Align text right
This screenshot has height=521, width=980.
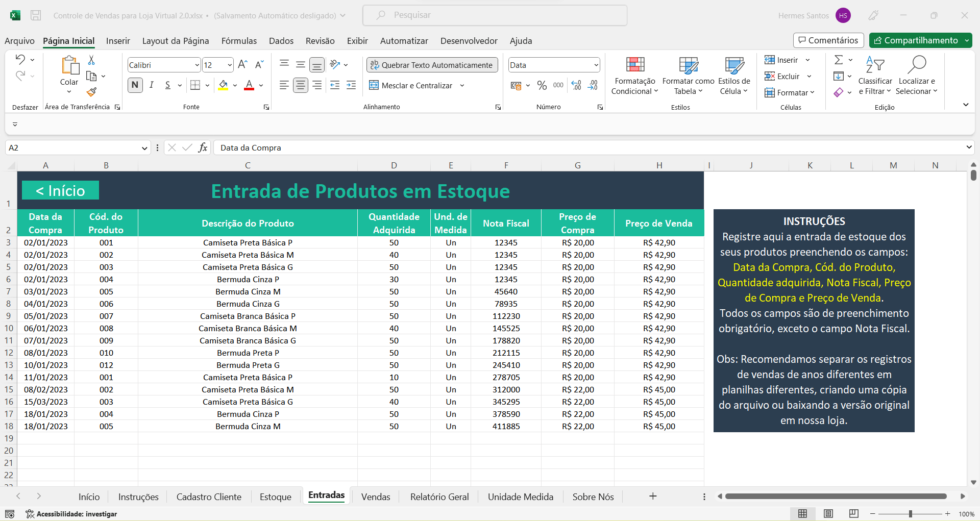[x=317, y=85]
